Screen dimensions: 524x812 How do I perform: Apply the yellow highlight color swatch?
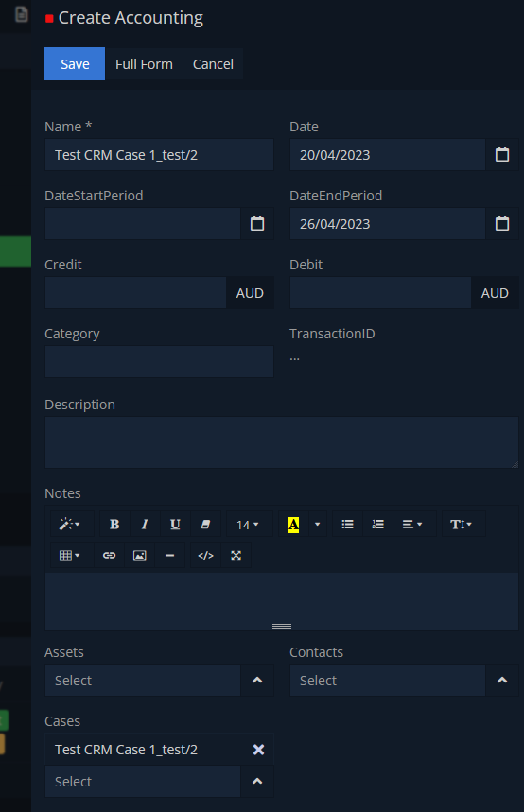(x=293, y=524)
